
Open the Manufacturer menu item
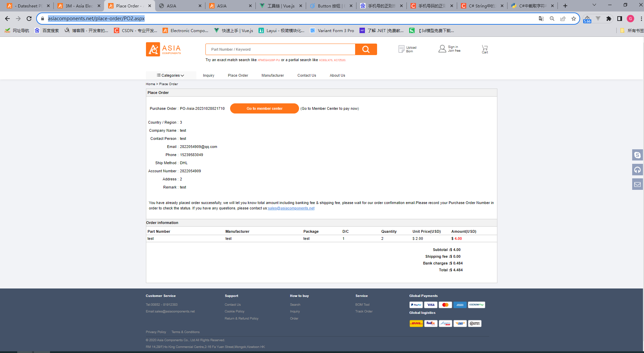click(x=272, y=75)
